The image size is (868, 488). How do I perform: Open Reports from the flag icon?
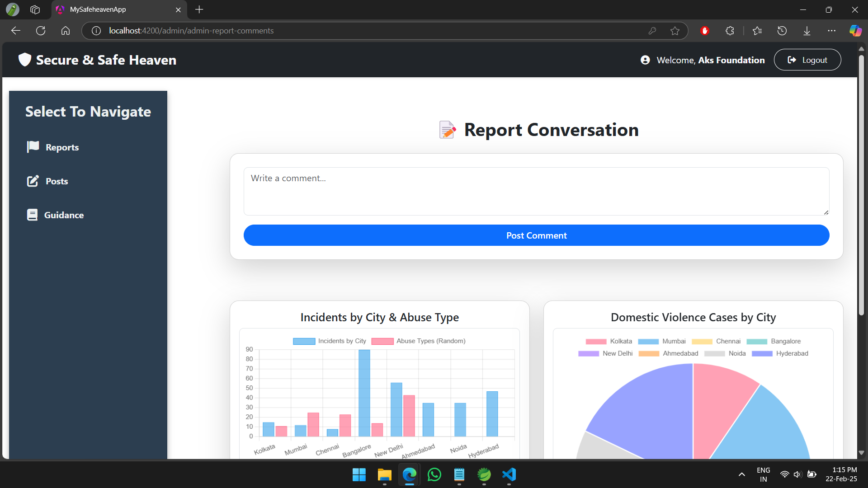tap(33, 147)
